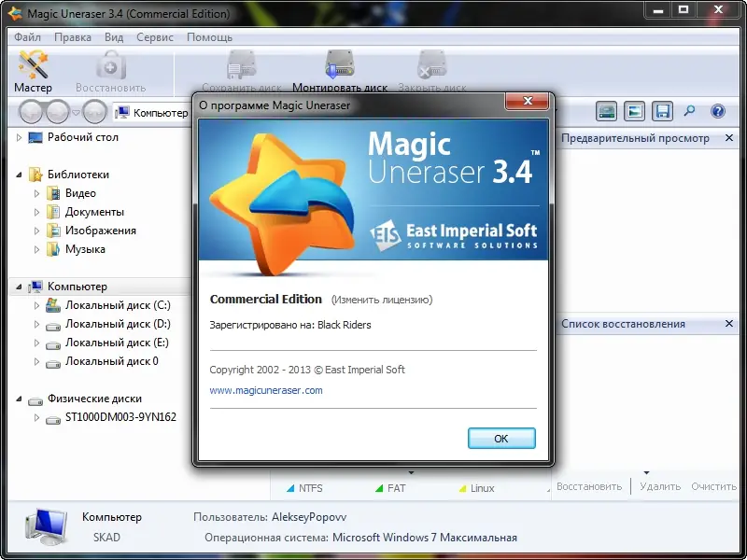Launch the Мастер wizard tool
The height and width of the screenshot is (560, 747).
[33, 72]
